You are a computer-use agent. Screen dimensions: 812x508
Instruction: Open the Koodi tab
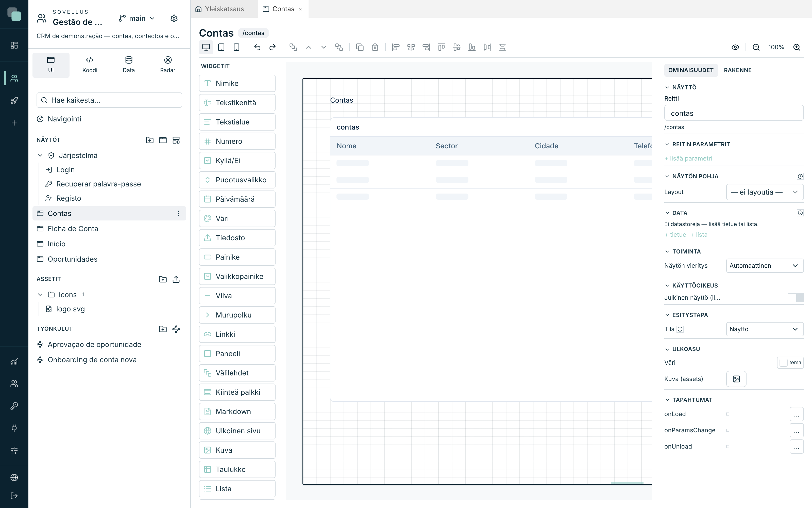pyautogui.click(x=90, y=65)
